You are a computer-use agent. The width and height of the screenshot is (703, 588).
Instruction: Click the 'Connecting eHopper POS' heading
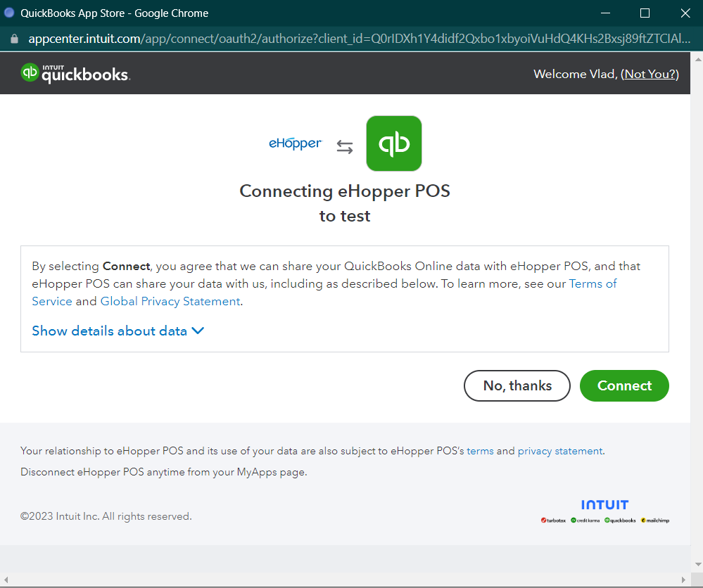pos(345,191)
